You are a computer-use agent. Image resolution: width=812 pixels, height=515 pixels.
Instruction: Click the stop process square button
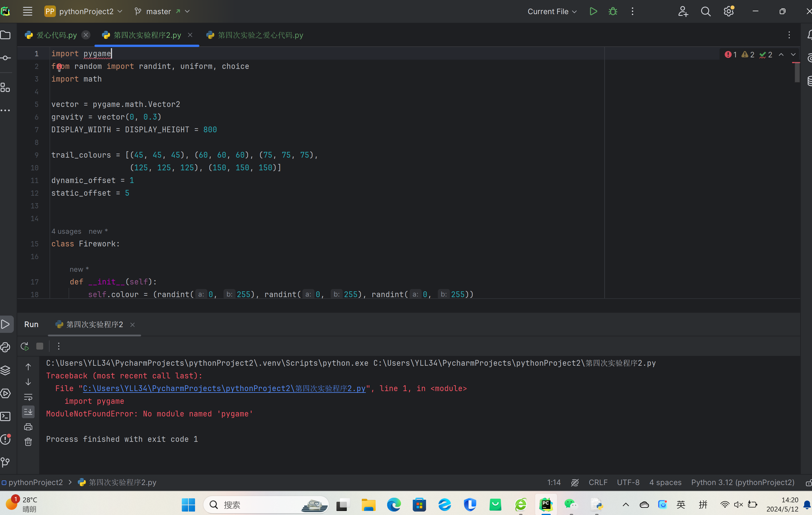coord(40,346)
